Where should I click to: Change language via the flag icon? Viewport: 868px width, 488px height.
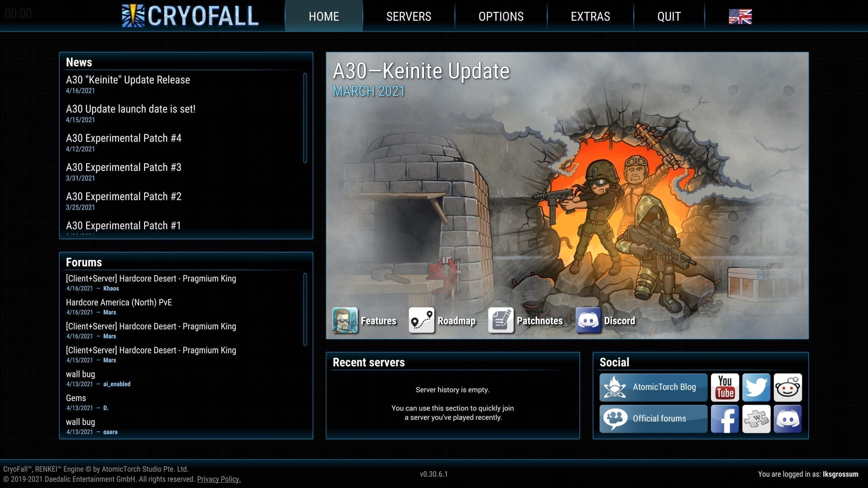point(740,16)
